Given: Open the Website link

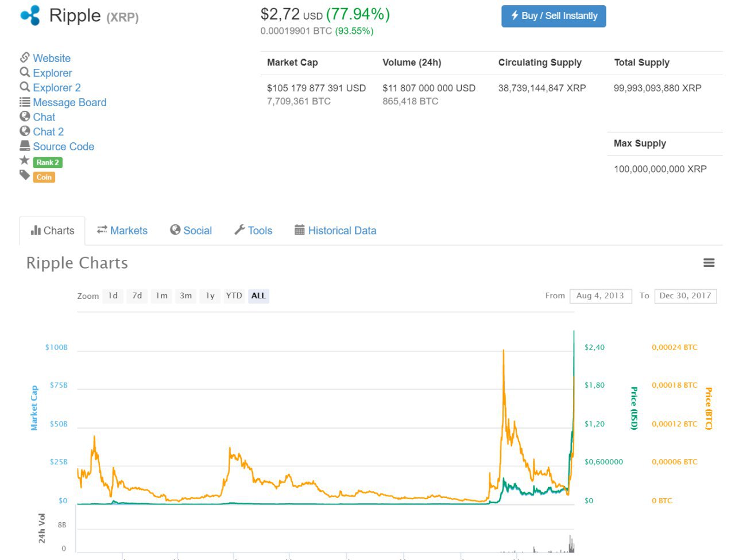Looking at the screenshot, I should 52,58.
